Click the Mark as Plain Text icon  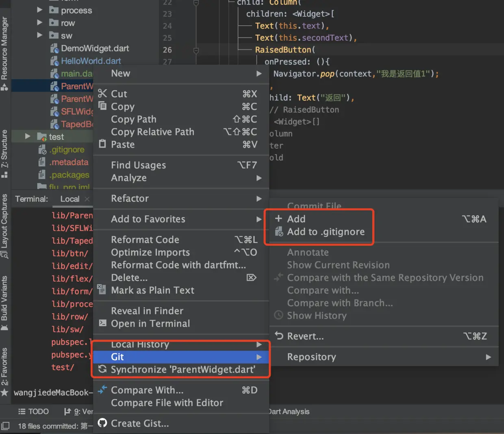coord(102,290)
